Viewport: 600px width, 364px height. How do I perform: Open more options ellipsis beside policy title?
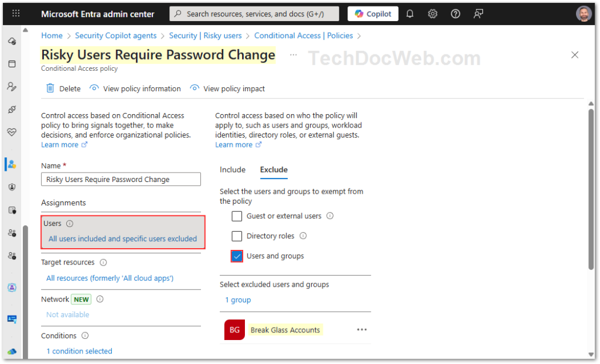click(x=293, y=55)
